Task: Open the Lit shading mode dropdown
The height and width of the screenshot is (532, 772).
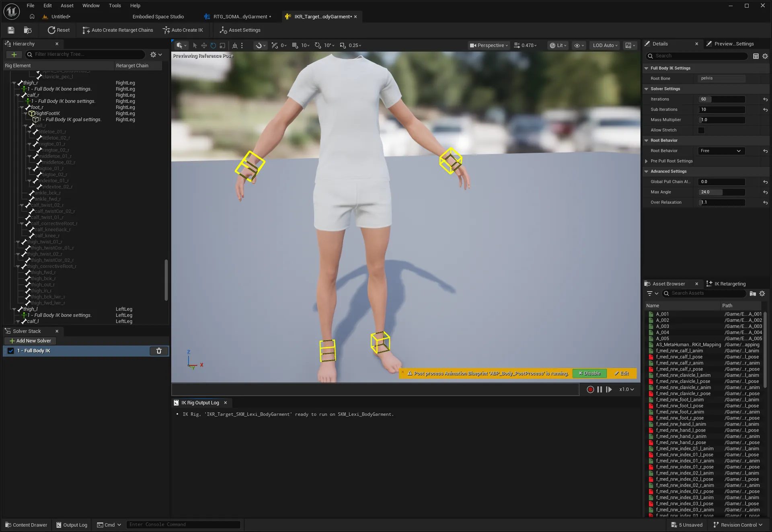Action: [558, 45]
